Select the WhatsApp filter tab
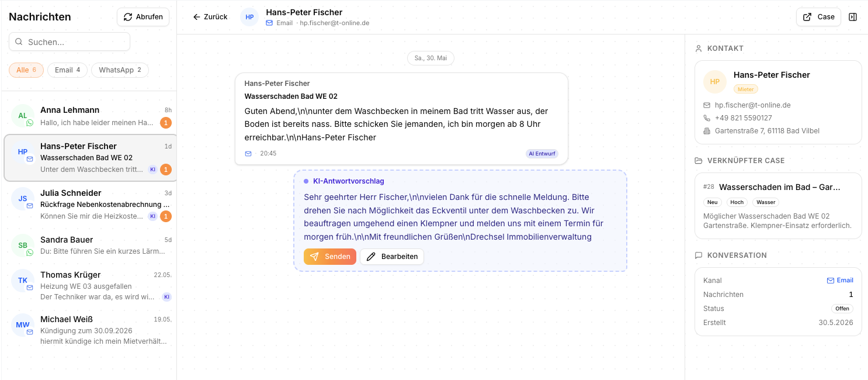Viewport: 868px width, 380px height. click(x=120, y=70)
